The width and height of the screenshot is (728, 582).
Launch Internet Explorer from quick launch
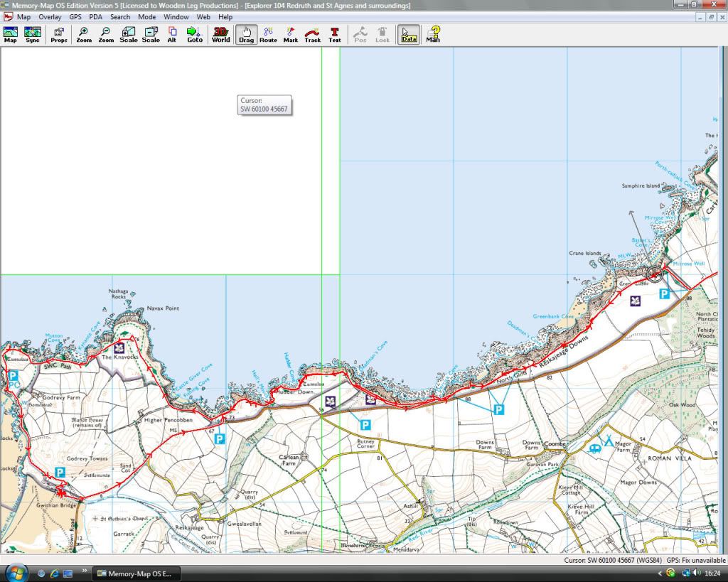point(54,573)
